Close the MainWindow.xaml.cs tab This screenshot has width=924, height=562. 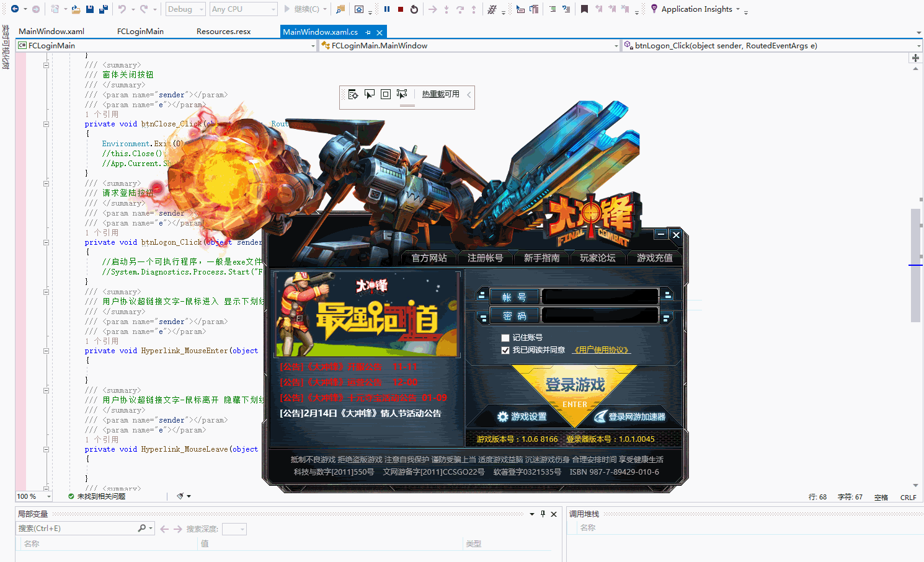tap(380, 32)
